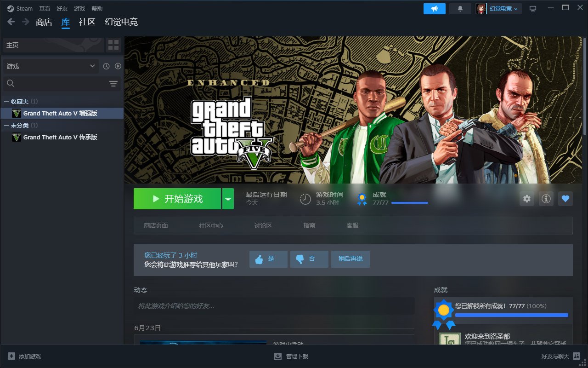Show game info icon
The width and height of the screenshot is (588, 368).
coord(546,199)
